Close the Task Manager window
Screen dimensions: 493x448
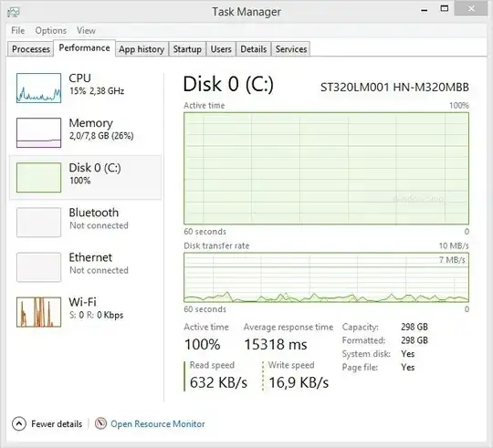(471, 8)
